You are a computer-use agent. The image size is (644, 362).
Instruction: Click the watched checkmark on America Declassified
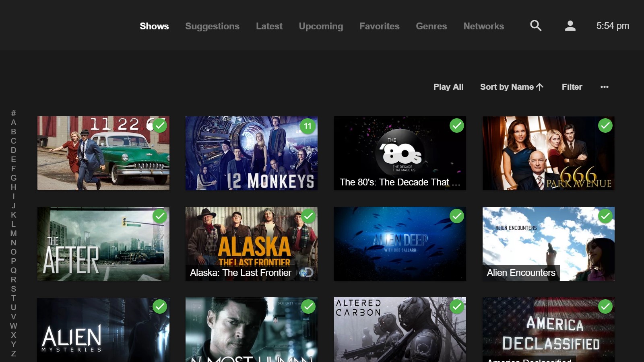coord(605,306)
